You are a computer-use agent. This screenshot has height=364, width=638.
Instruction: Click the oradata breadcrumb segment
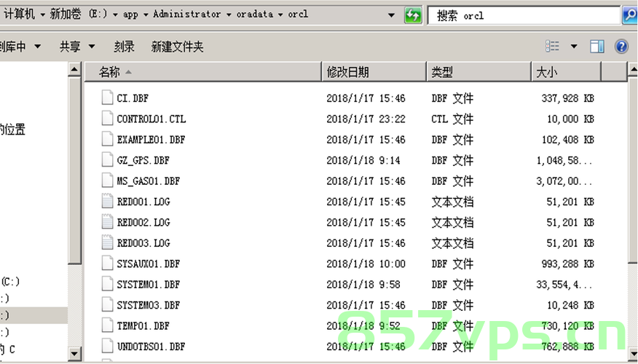coord(255,15)
